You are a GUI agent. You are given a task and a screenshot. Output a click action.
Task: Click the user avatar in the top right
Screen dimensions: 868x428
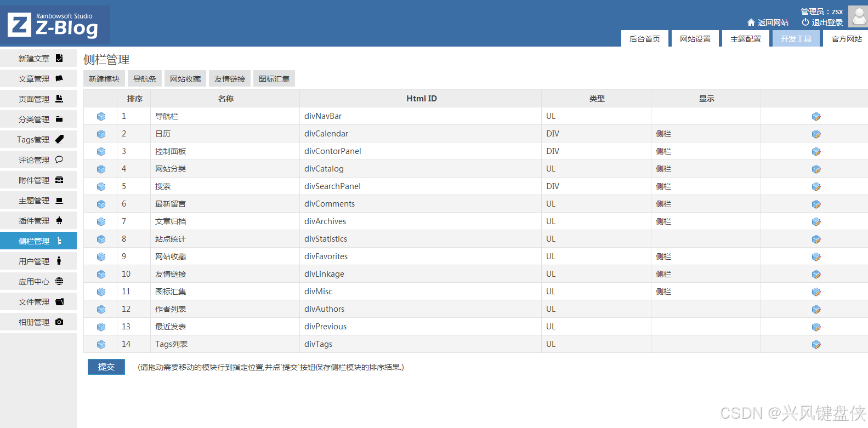tap(858, 16)
